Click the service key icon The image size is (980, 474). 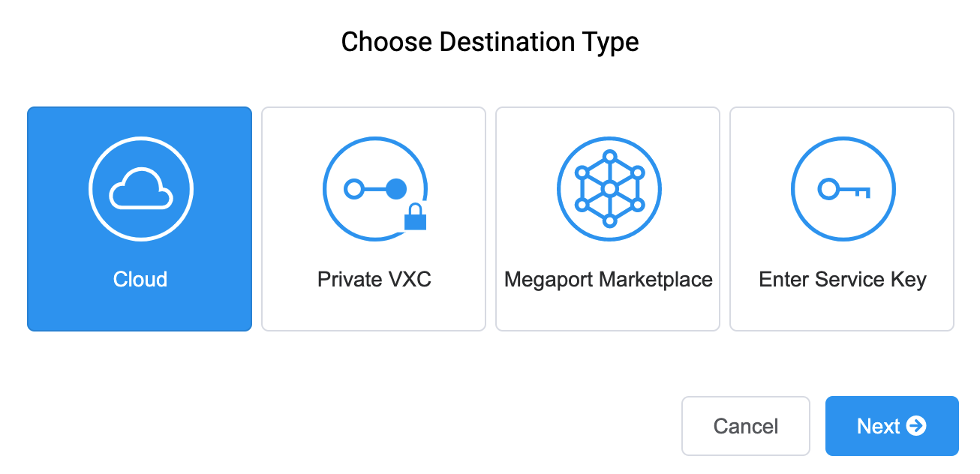(x=843, y=189)
